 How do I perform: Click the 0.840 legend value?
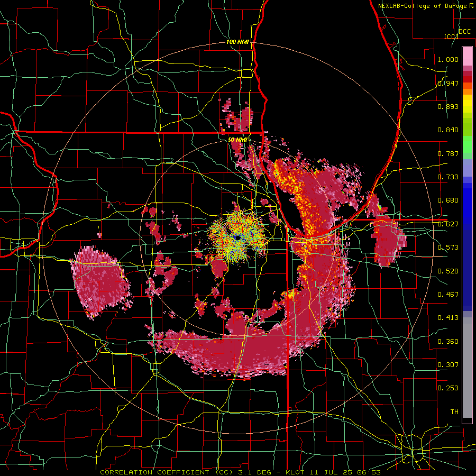click(448, 130)
